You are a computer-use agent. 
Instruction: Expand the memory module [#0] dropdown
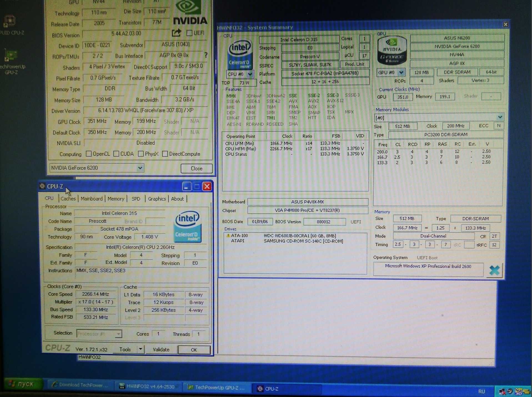click(x=500, y=117)
